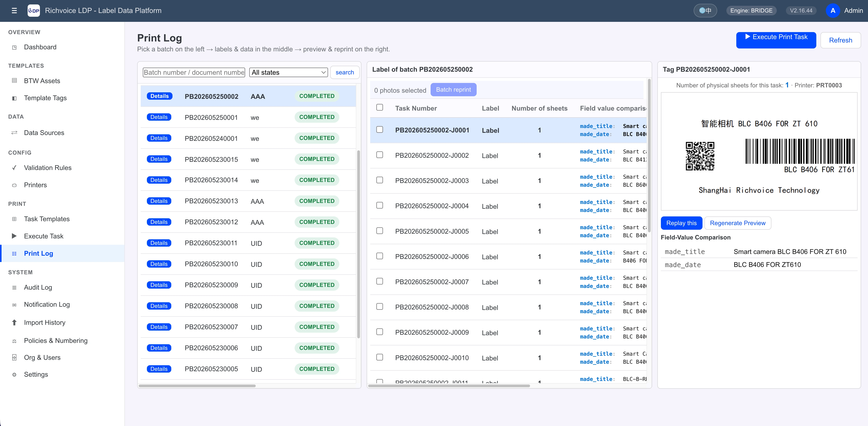The width and height of the screenshot is (868, 426).
Task: Click the Execute Print Task button
Action: (x=776, y=40)
